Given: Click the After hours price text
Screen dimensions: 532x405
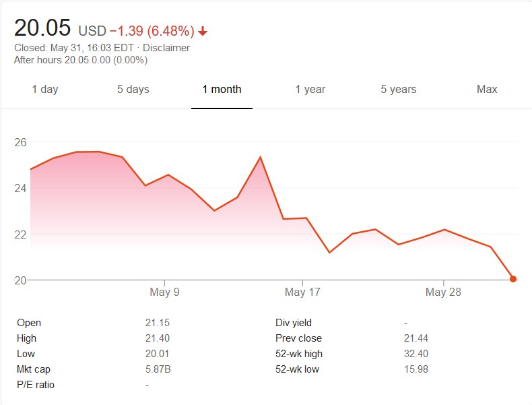Looking at the screenshot, I should (x=81, y=60).
